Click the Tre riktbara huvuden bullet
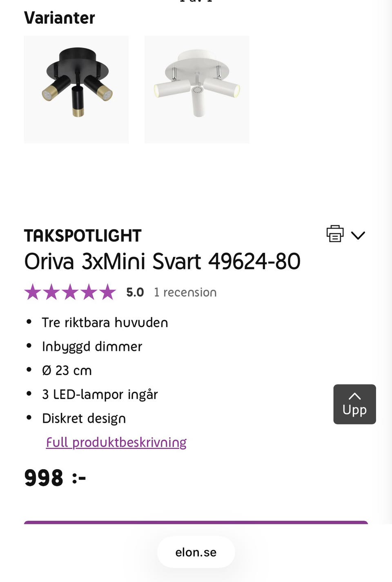Image resolution: width=392 pixels, height=582 pixels. point(105,323)
